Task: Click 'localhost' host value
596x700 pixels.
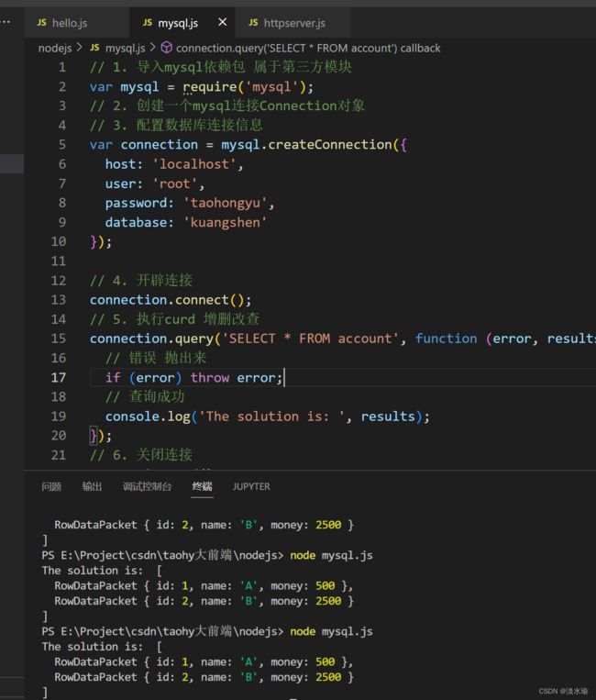Action: [194, 164]
